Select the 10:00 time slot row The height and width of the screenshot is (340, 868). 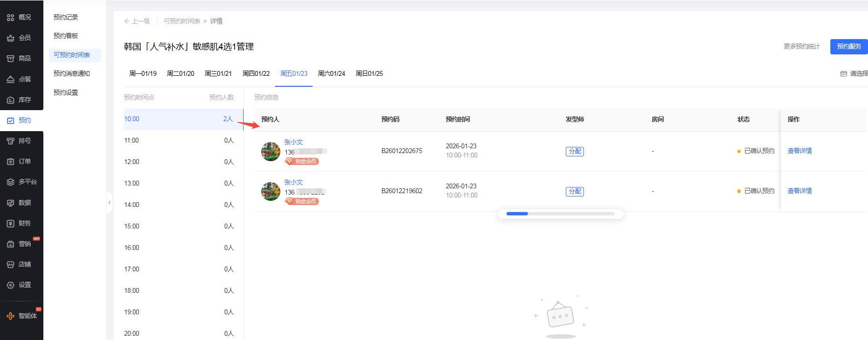(x=184, y=119)
